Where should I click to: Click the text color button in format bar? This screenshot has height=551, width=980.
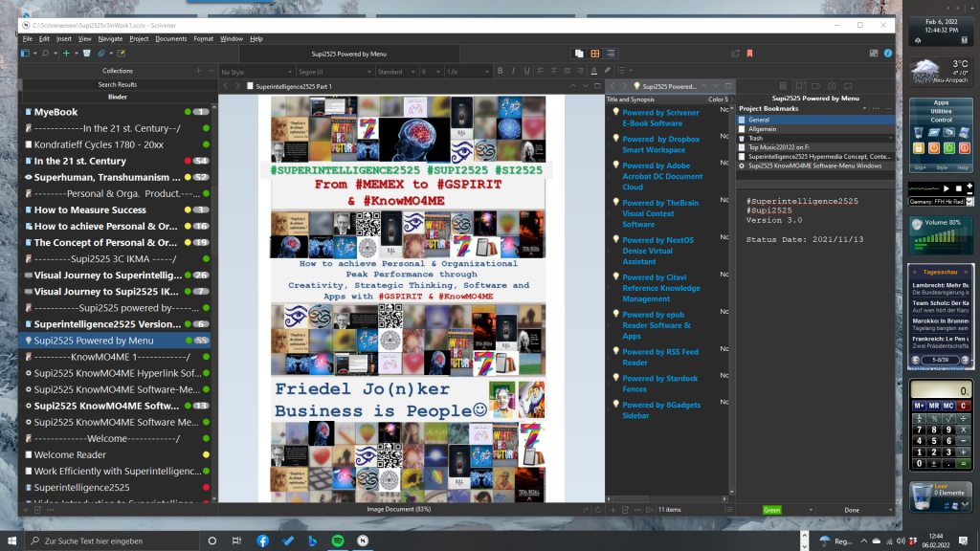point(593,71)
